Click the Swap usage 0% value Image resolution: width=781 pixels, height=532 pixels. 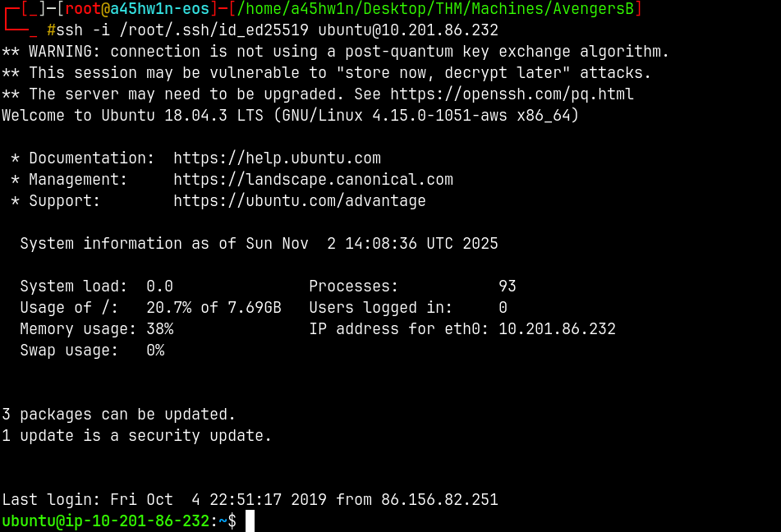tap(155, 351)
